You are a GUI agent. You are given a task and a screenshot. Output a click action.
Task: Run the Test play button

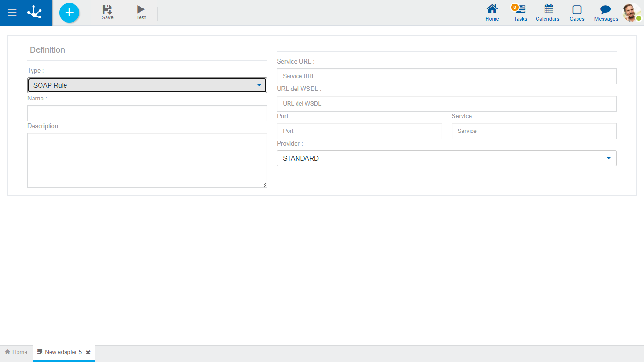point(141,13)
